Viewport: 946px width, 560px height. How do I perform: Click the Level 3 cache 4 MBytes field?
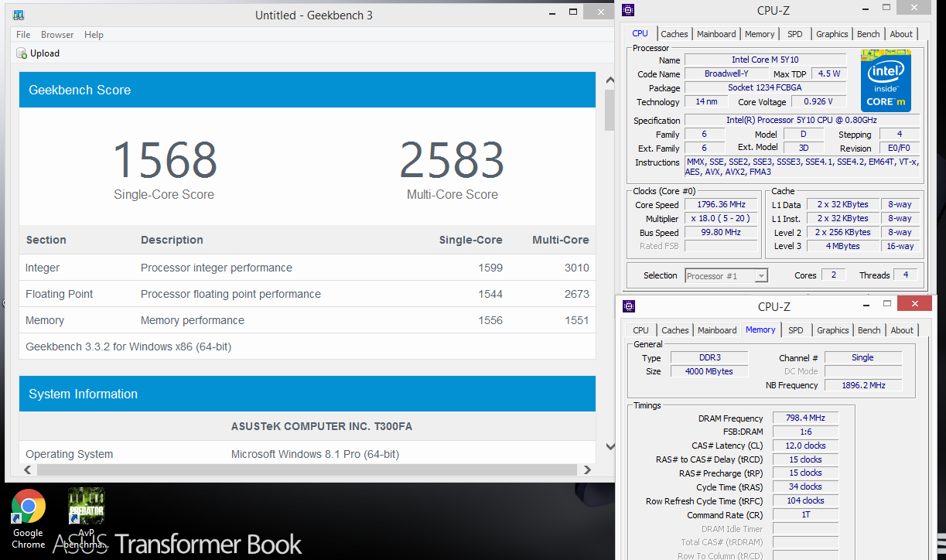(x=842, y=246)
